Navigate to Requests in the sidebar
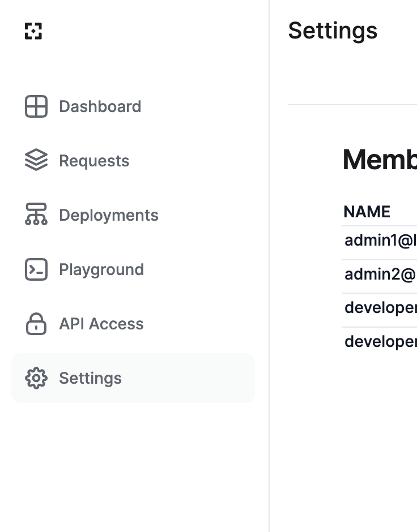This screenshot has height=532, width=417. pos(94,161)
